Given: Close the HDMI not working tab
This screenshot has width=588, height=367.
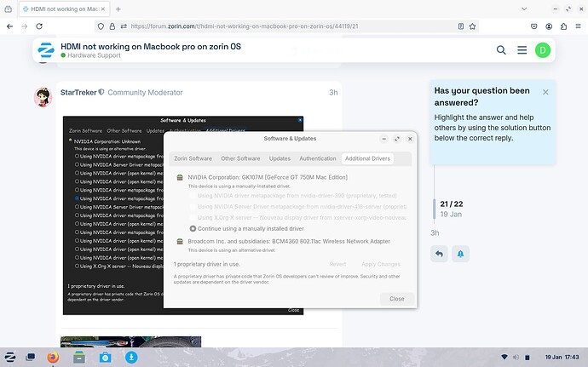Looking at the screenshot, I should pyautogui.click(x=103, y=9).
